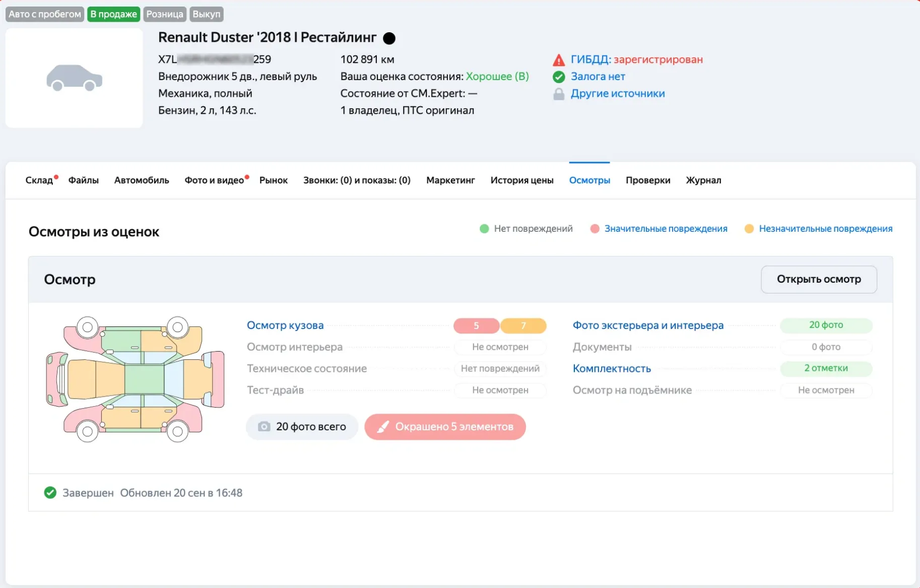
Task: Click the black color dot after Рестайлинг
Action: click(x=389, y=38)
